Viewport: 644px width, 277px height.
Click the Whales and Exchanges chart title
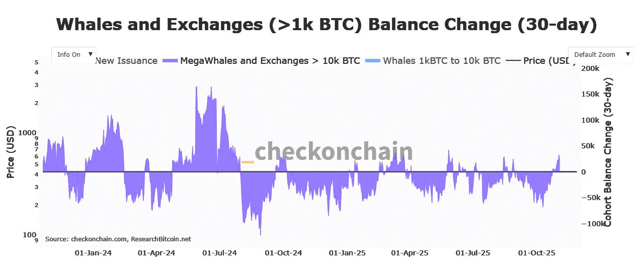pyautogui.click(x=326, y=25)
